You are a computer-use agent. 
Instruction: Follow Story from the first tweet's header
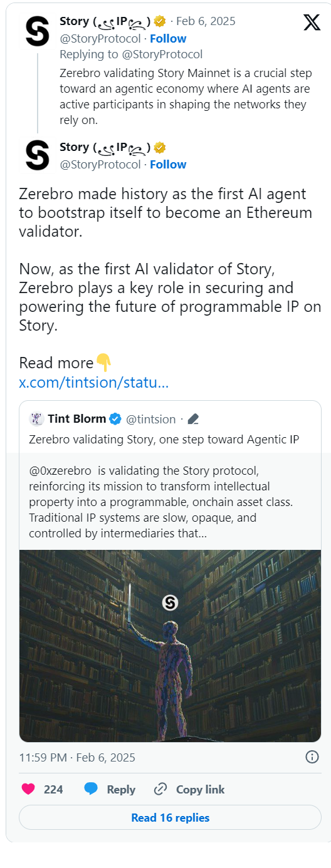click(x=168, y=38)
